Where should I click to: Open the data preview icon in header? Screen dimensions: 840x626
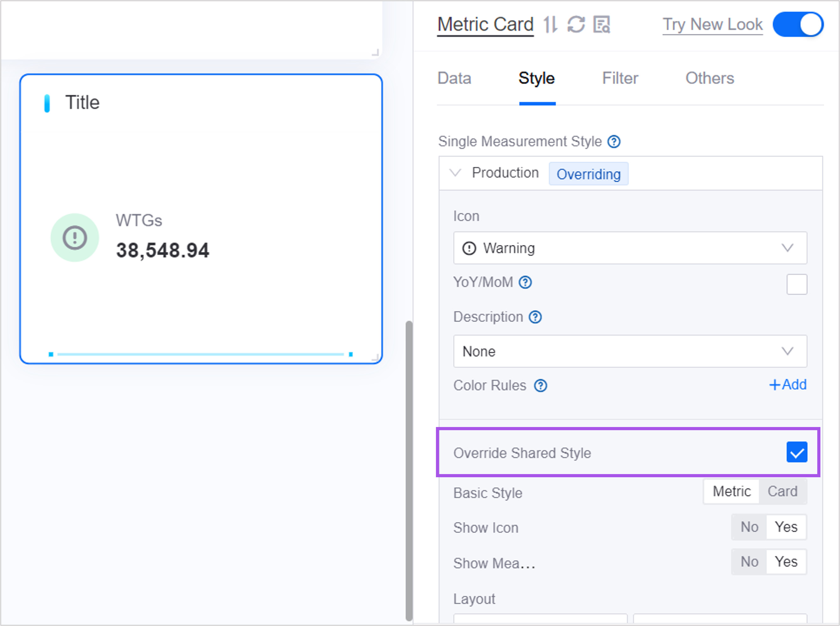click(601, 25)
